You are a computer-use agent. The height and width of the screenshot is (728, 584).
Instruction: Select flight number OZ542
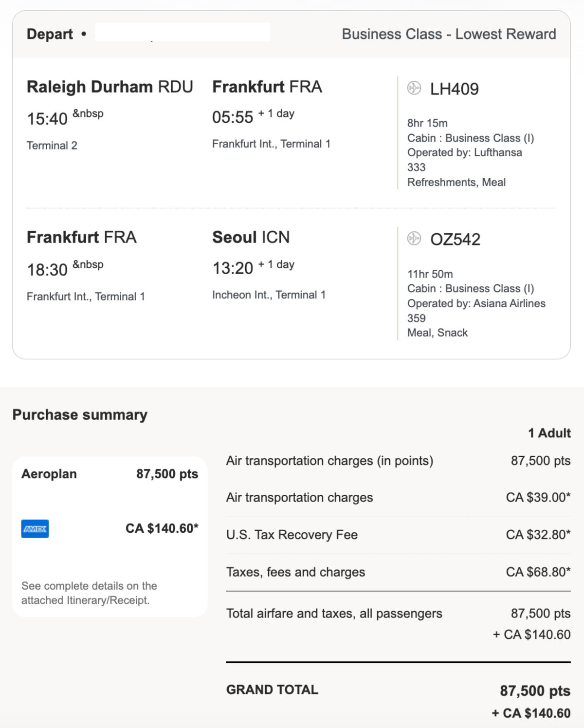455,240
